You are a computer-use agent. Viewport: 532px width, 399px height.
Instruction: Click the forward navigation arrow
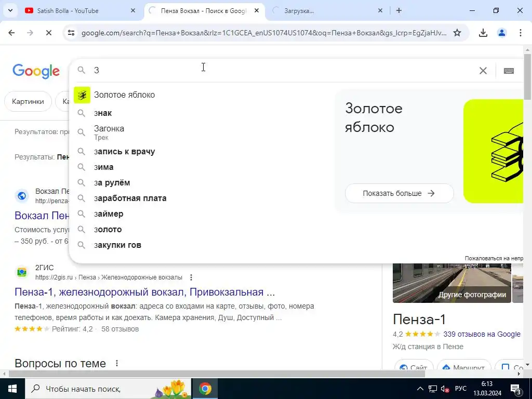[30, 33]
